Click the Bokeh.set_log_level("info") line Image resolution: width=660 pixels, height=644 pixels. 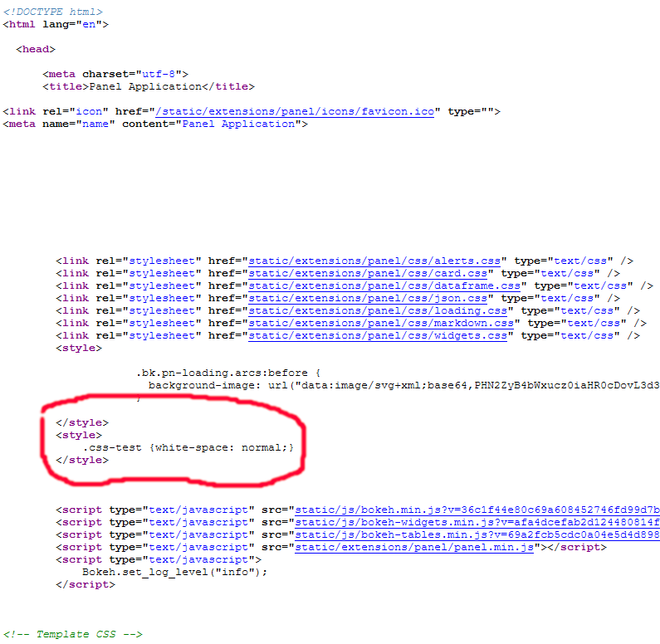174,573
